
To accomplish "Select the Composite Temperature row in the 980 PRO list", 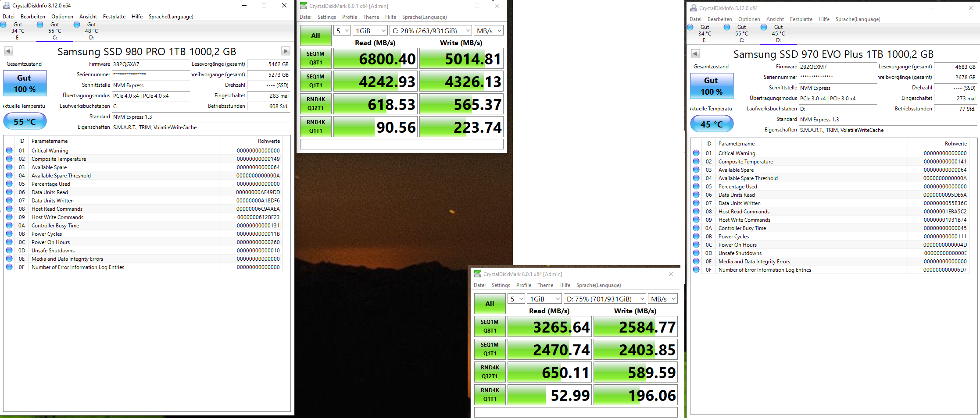I will [x=143, y=159].
